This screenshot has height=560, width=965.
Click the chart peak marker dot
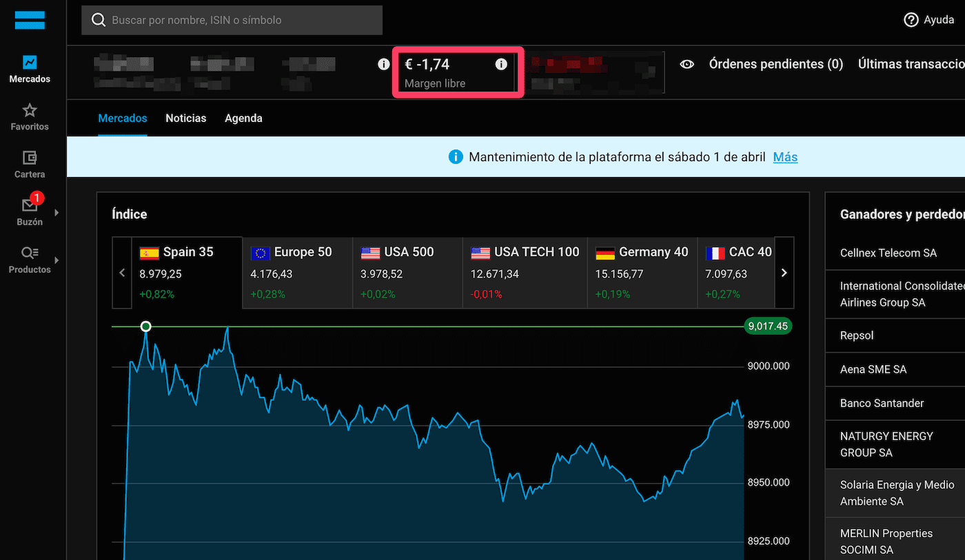(145, 326)
